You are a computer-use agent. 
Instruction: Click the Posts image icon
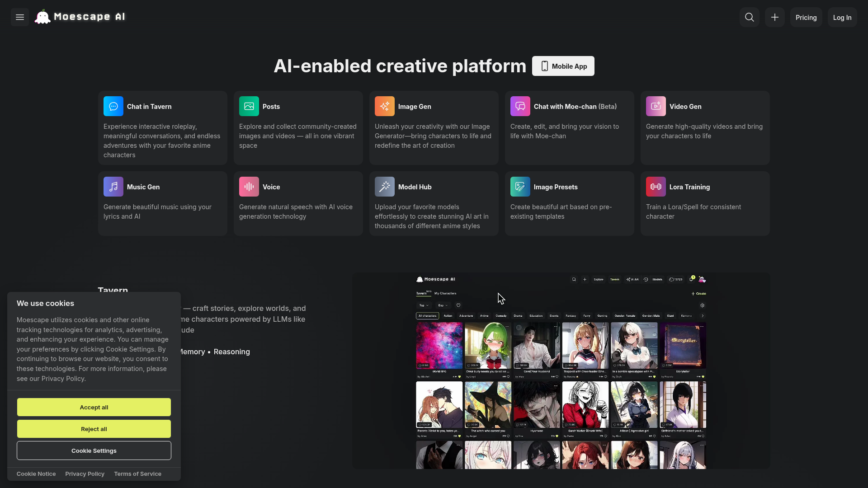point(249,106)
